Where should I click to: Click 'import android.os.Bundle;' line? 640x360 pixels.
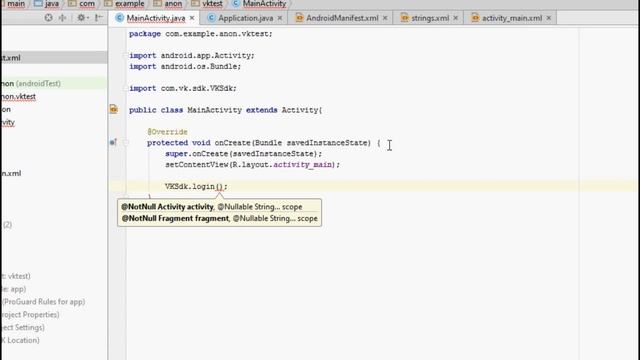(x=185, y=66)
